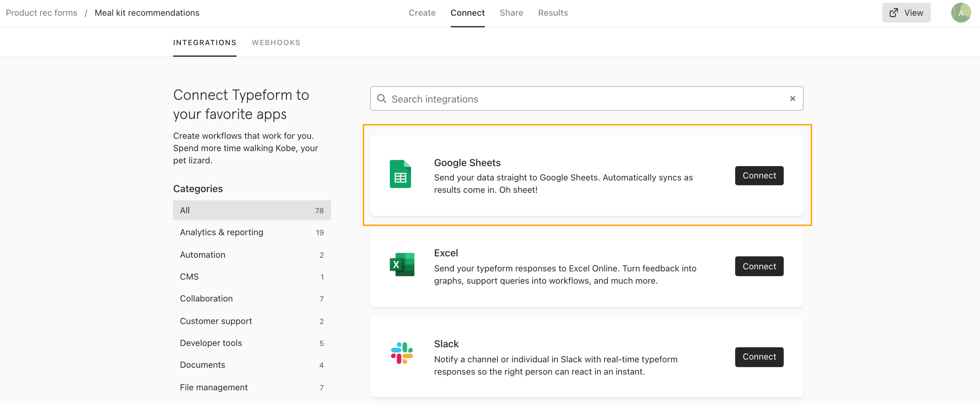Click the Meal kit recommendations title
This screenshot has height=404, width=980.
click(147, 13)
